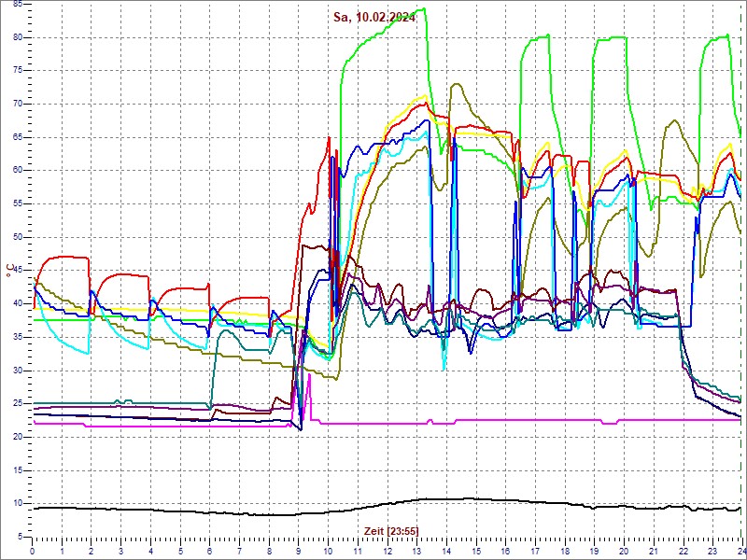Click the '75' temperature axis value
747x560 pixels.
point(18,71)
